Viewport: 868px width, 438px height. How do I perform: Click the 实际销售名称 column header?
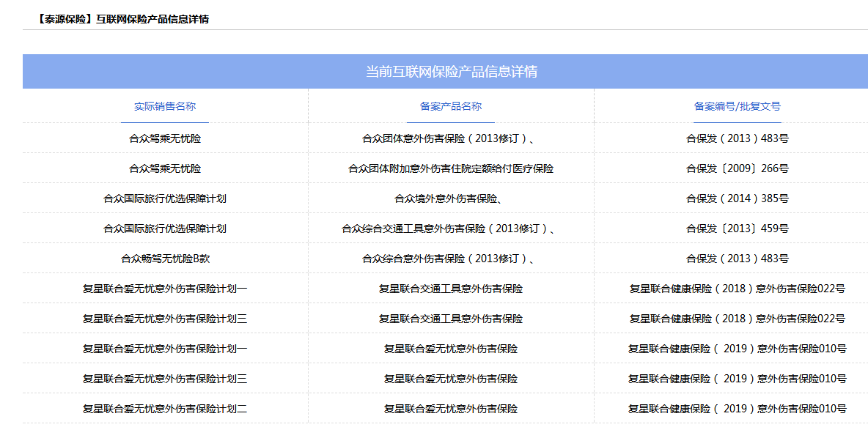(x=165, y=106)
